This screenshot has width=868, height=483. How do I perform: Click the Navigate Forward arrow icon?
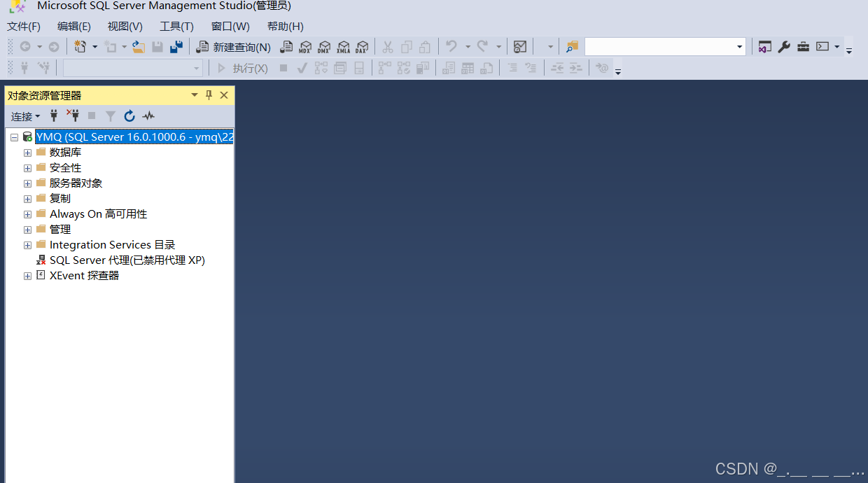(x=54, y=47)
